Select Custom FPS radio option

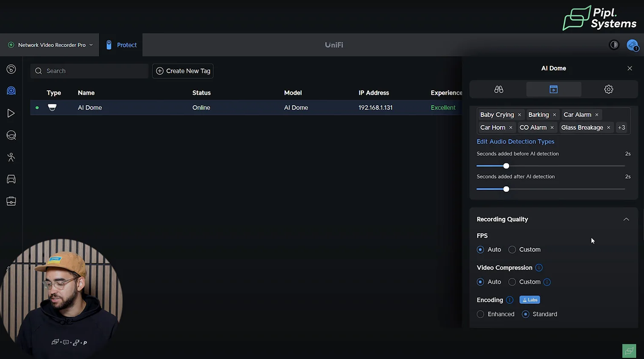point(512,249)
